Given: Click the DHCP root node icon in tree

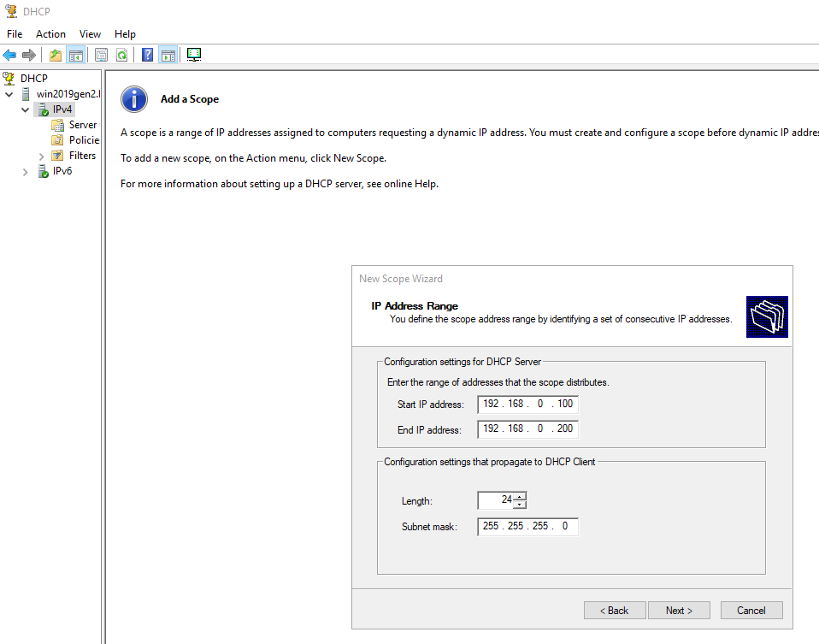Looking at the screenshot, I should click(x=9, y=79).
